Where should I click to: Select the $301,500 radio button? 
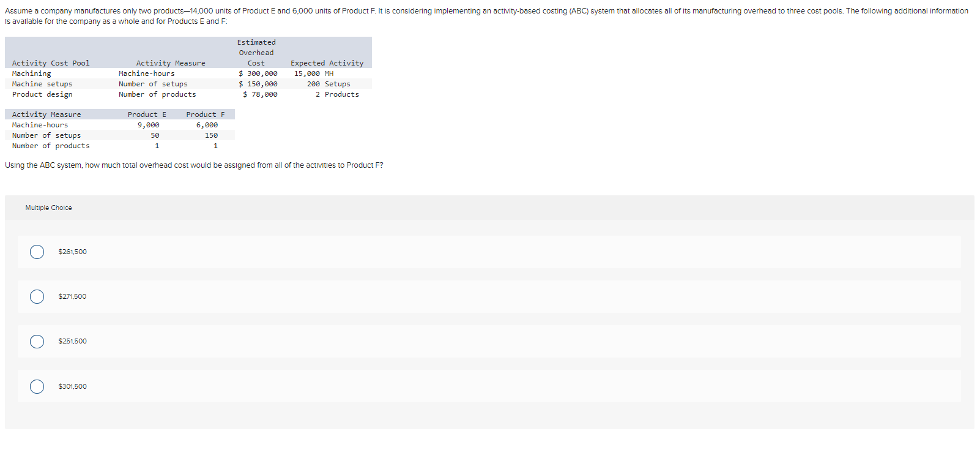[37, 386]
